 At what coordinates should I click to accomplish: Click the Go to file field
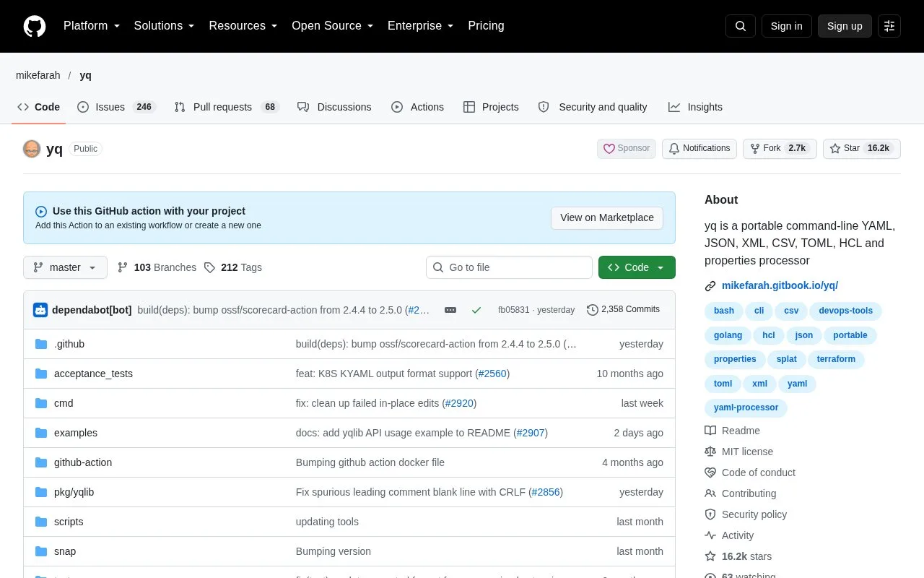click(509, 267)
